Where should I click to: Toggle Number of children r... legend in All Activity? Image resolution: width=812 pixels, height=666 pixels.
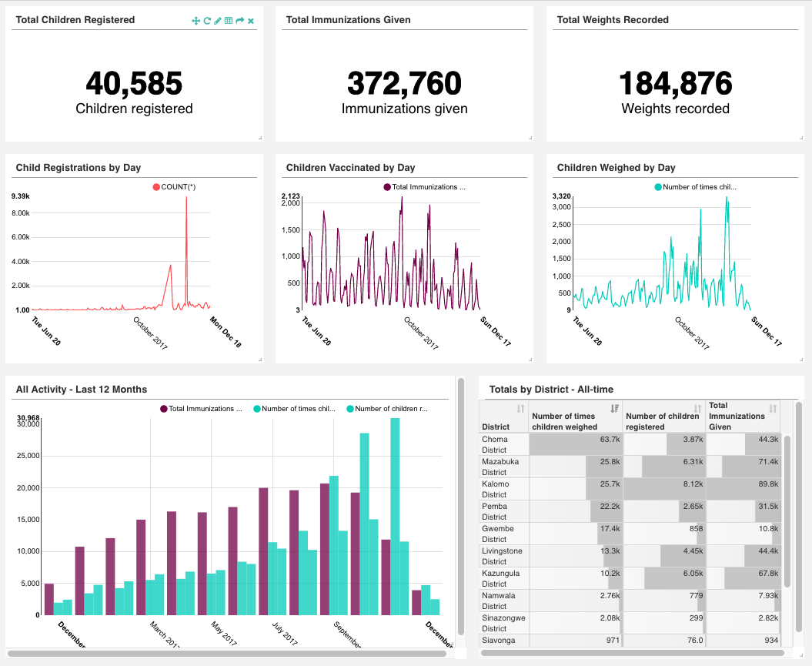[x=387, y=409]
